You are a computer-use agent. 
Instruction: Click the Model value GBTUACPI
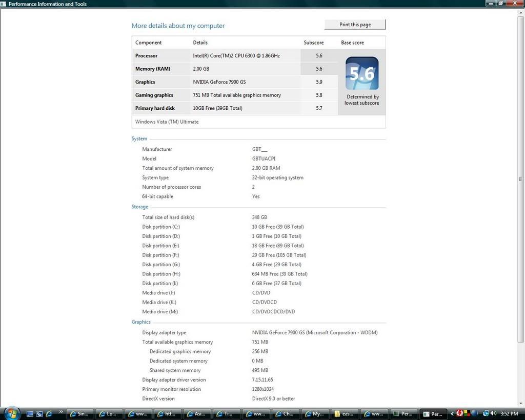tap(264, 159)
